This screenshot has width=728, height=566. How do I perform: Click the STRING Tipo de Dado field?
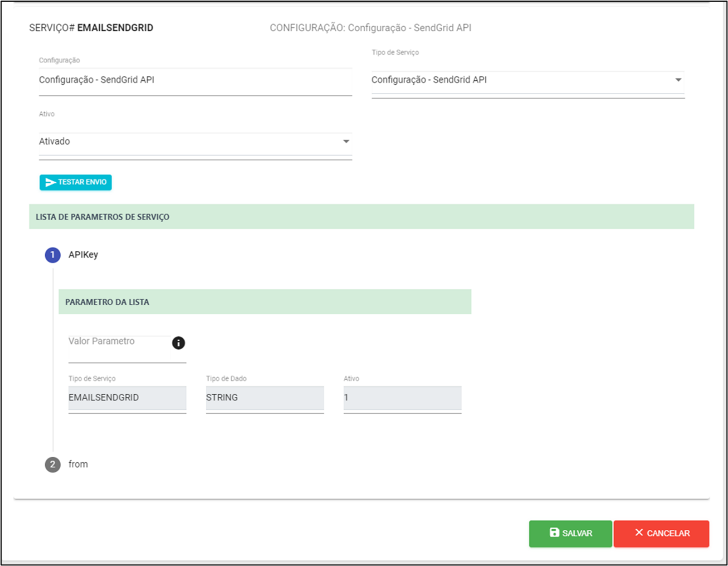click(265, 398)
